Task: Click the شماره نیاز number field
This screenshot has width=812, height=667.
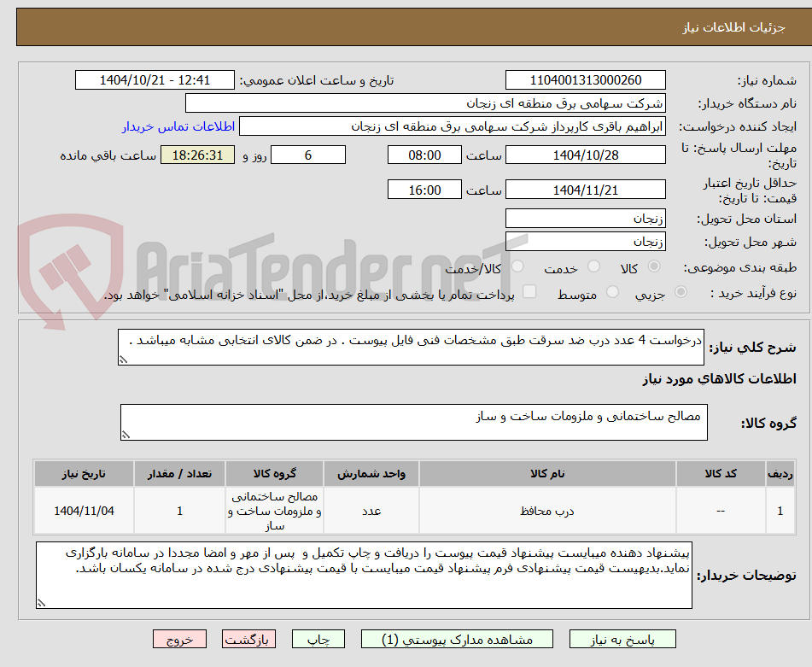Action: tap(586, 79)
